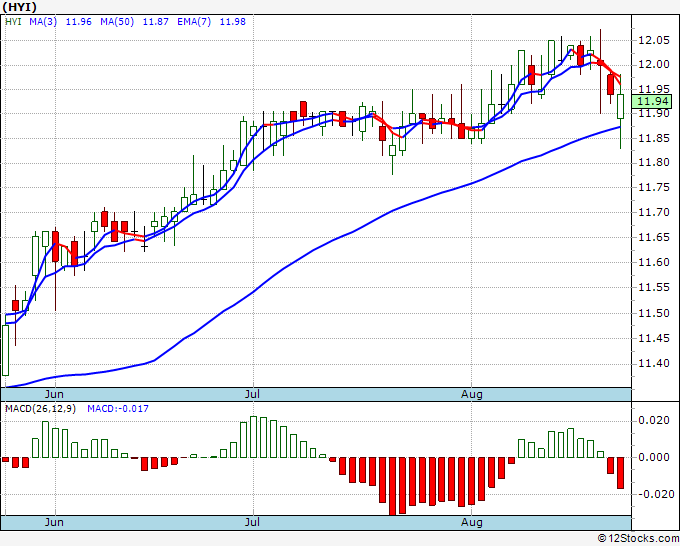Click the last green candlestick near 11.94
680x546 pixels.
pos(621,106)
